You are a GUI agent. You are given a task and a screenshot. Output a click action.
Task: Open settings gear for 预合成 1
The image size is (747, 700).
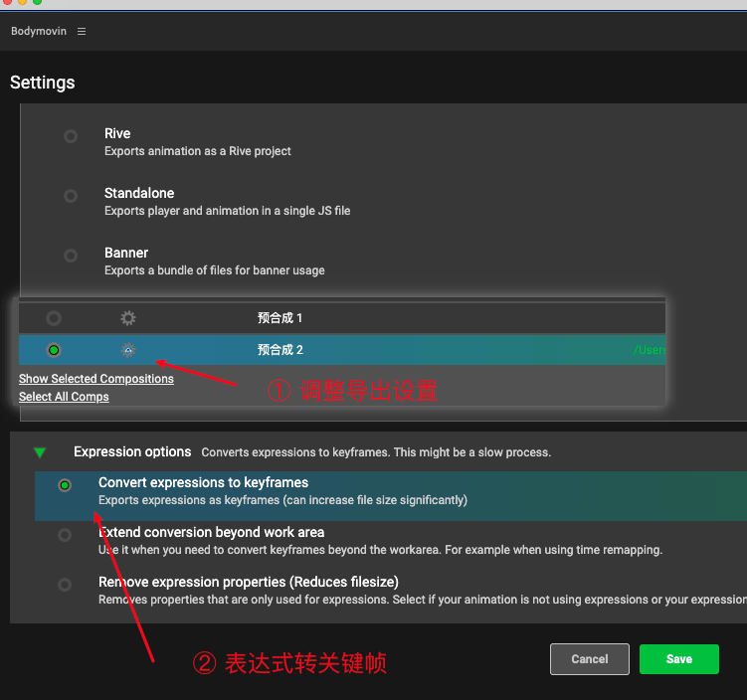[x=127, y=317]
